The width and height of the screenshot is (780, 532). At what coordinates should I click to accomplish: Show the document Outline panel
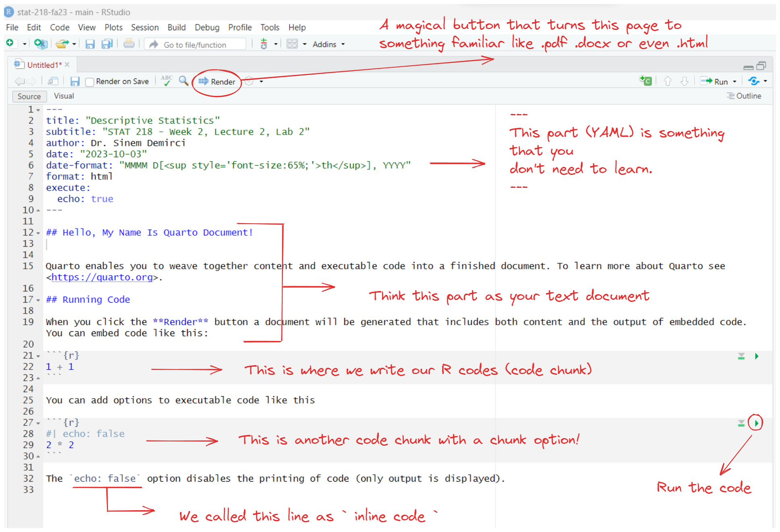pos(744,96)
